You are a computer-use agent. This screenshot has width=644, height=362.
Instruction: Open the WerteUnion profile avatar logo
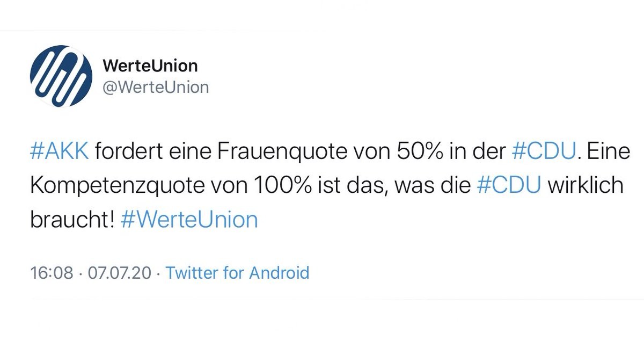61,75
